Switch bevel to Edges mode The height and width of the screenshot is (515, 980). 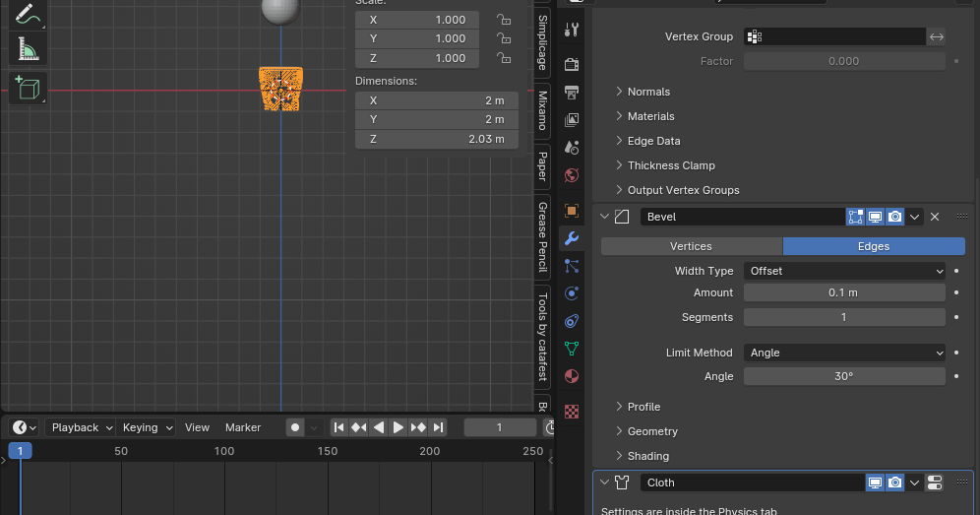[874, 246]
